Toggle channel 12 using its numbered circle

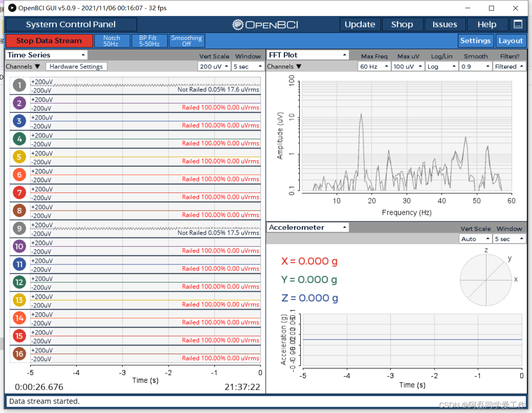pos(19,282)
